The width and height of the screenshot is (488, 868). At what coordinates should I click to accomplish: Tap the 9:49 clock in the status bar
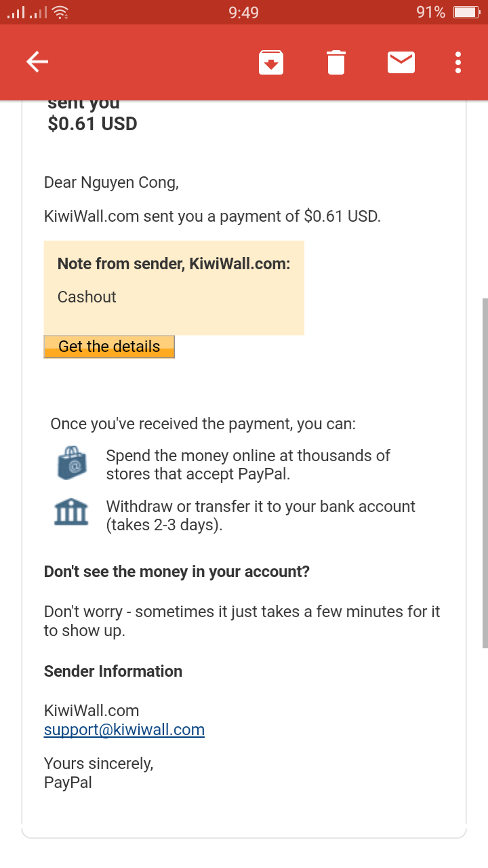pyautogui.click(x=243, y=12)
